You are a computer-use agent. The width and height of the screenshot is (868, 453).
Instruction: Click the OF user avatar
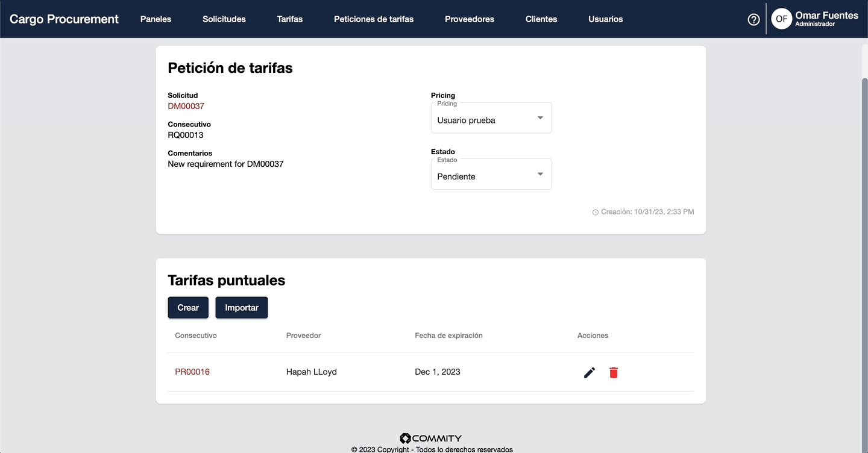(x=781, y=19)
